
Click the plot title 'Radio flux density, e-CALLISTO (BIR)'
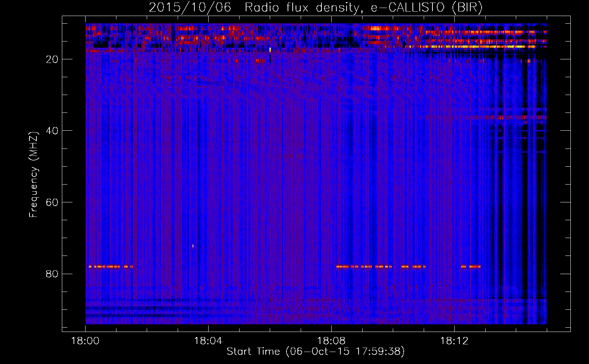click(x=363, y=8)
